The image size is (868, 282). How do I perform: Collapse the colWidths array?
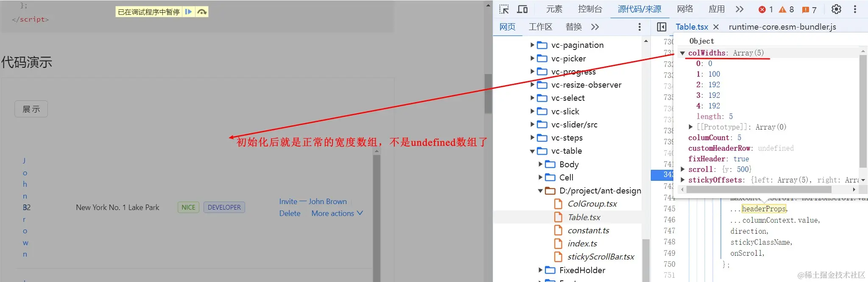pos(683,53)
